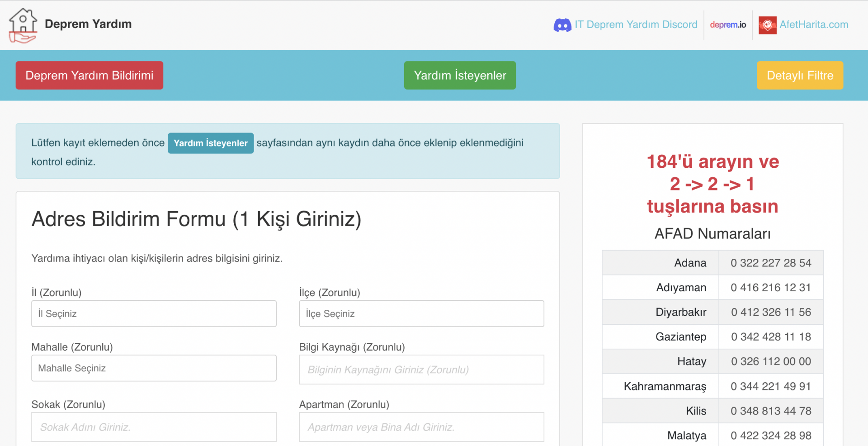Expand the İlçe Seçiniz dropdown

coord(421,314)
